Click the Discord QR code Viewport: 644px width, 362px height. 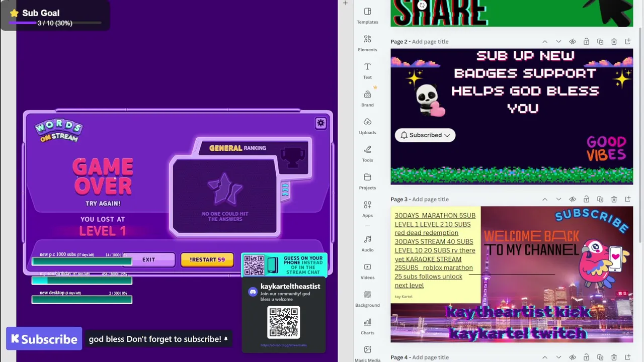pos(284,322)
